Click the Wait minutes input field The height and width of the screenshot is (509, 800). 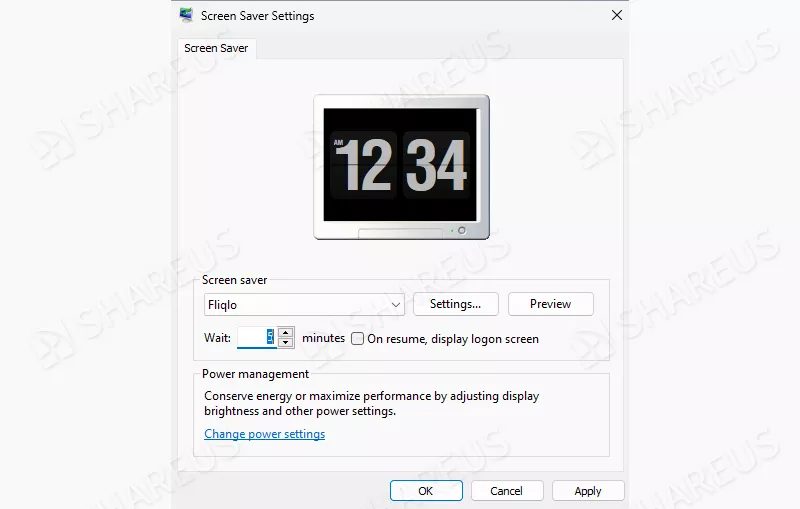pyautogui.click(x=257, y=337)
